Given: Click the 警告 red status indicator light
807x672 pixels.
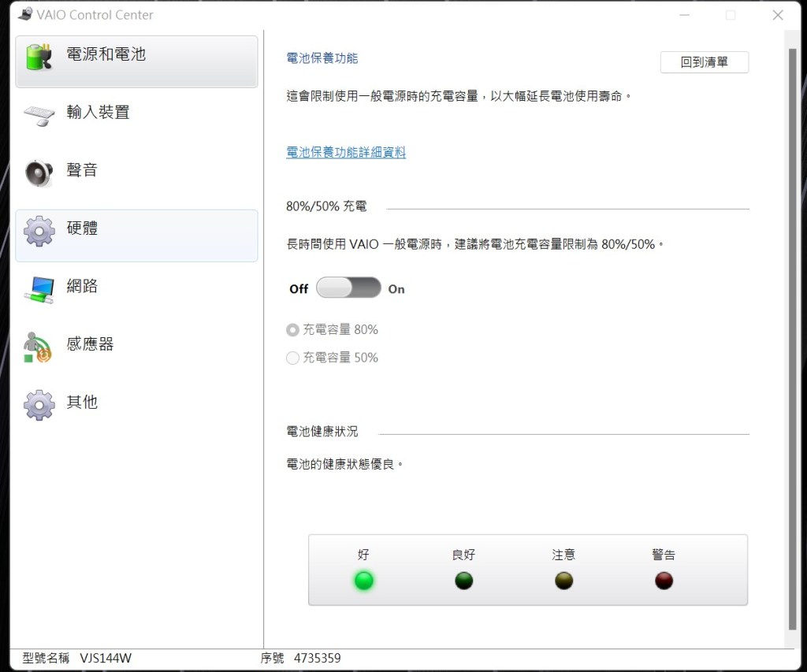Looking at the screenshot, I should point(664,581).
